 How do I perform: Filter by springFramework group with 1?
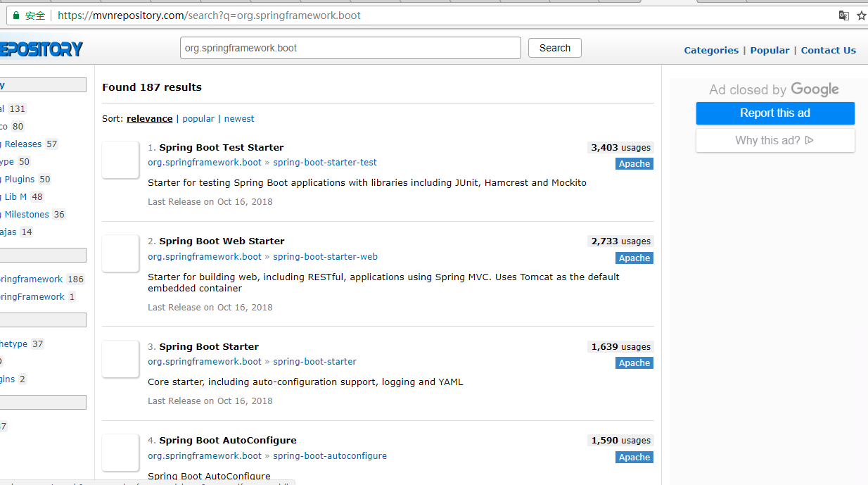point(39,297)
